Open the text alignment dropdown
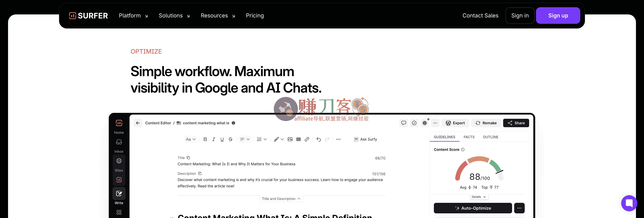Screen dimensions: 644x218 (x=245, y=139)
